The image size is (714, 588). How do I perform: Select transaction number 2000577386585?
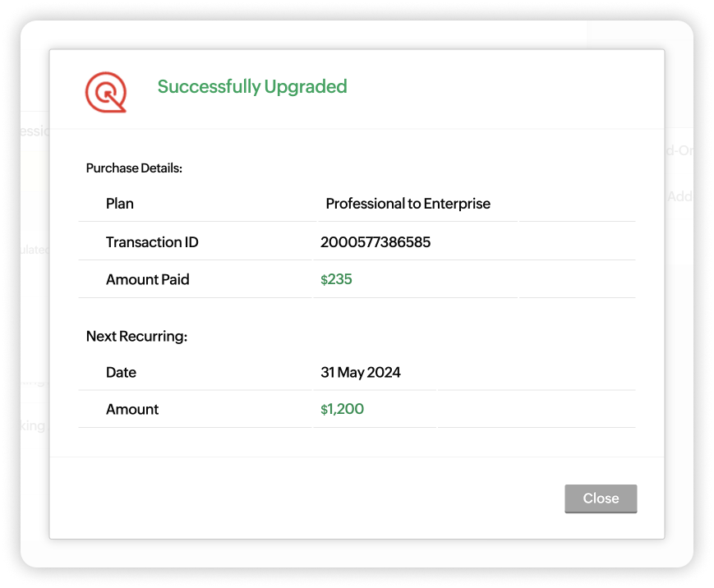pos(375,242)
